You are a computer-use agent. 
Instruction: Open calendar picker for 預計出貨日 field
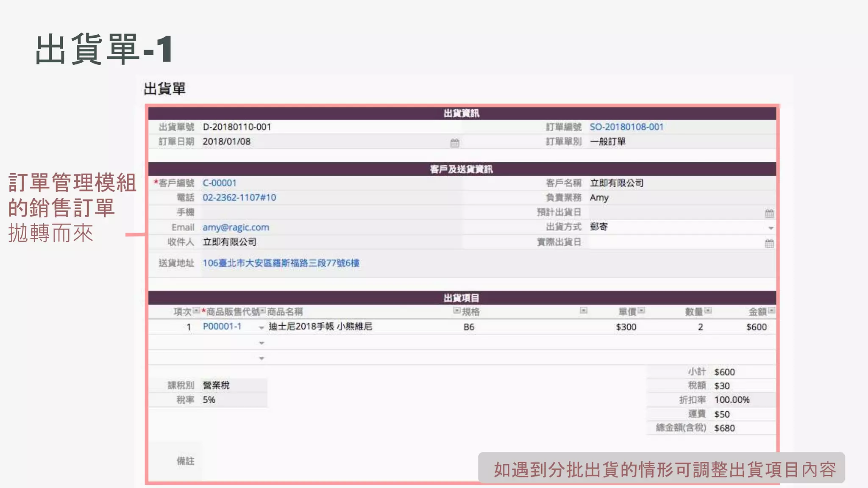[769, 213]
